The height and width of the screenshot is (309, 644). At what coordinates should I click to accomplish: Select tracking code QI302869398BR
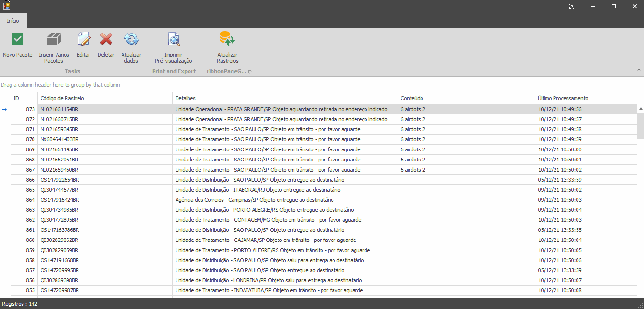[59, 280]
